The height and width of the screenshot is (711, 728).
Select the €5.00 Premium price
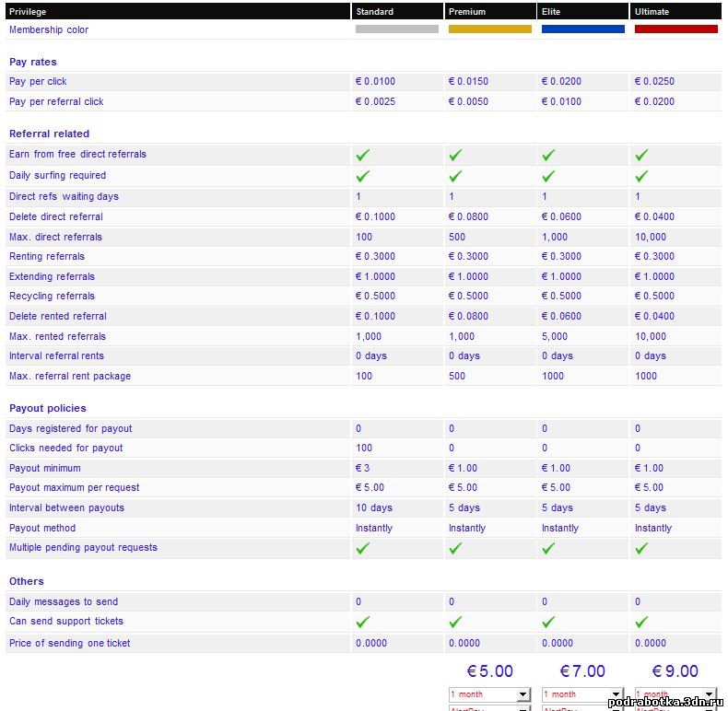click(x=490, y=671)
